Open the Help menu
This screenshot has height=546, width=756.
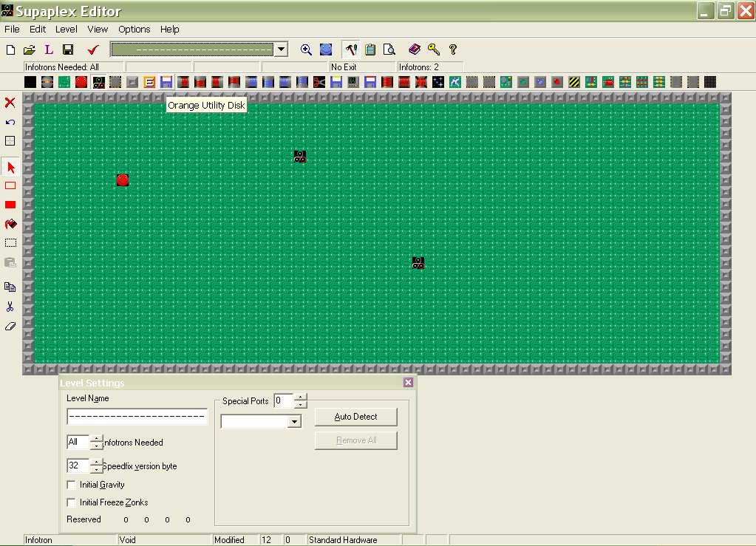170,30
